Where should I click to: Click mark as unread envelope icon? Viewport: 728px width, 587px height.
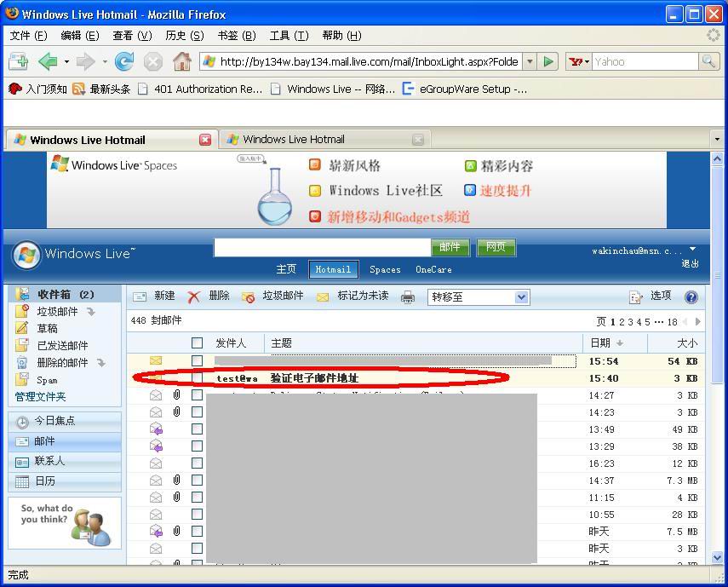(x=323, y=297)
